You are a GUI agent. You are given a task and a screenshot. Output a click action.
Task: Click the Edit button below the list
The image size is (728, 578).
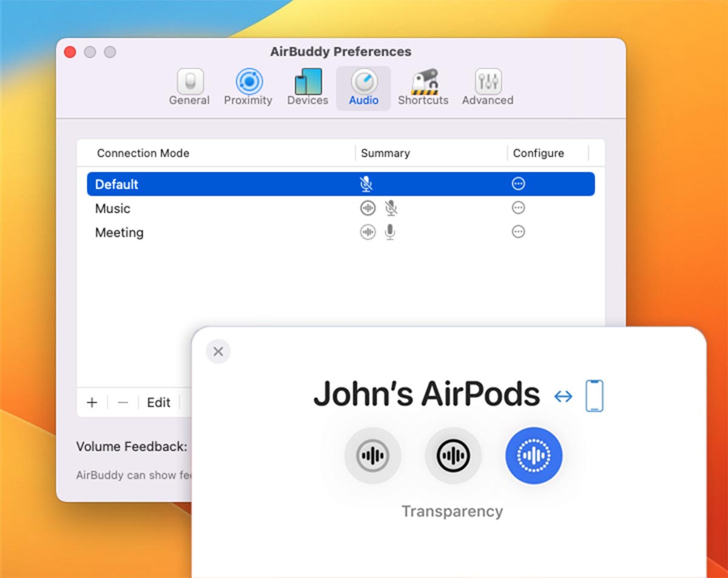pyautogui.click(x=159, y=403)
